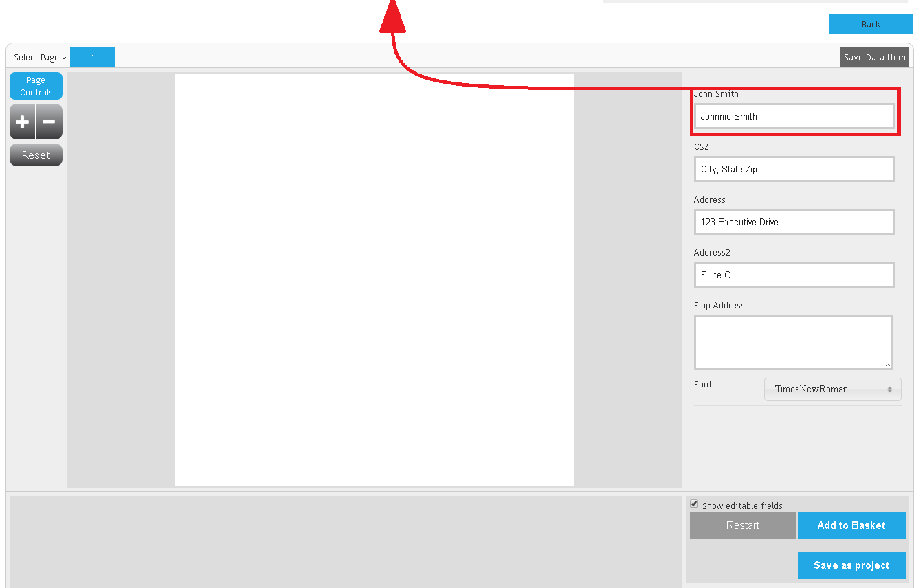The width and height of the screenshot is (916, 588).
Task: Add the item to basket
Action: tap(851, 525)
